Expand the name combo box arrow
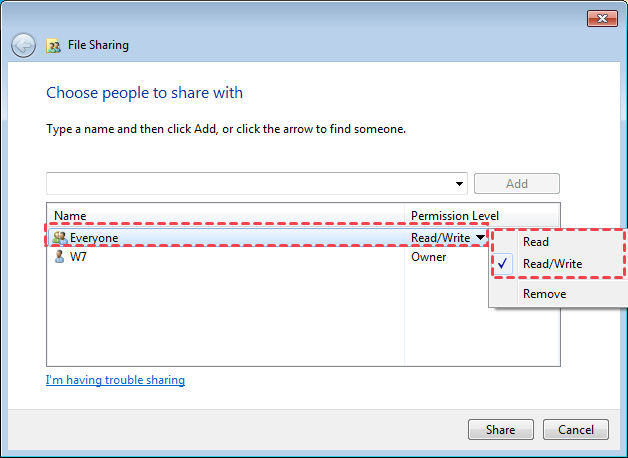This screenshot has height=458, width=628. [x=460, y=184]
